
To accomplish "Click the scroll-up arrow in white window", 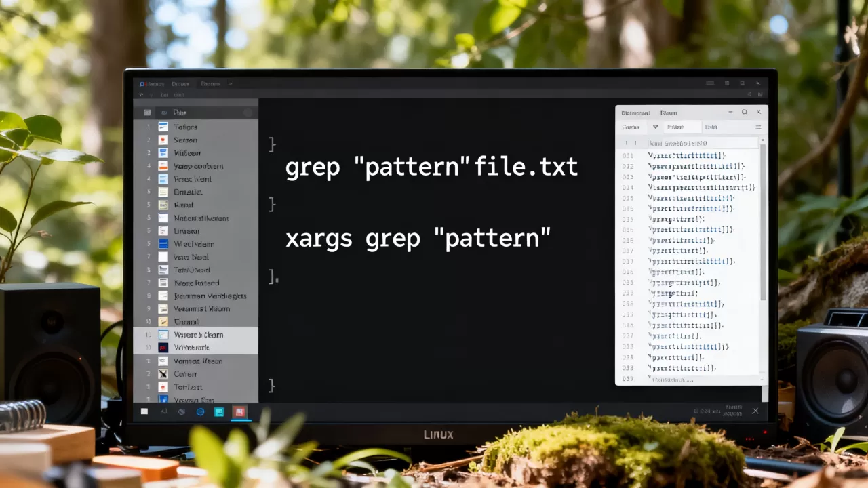I will click(x=763, y=140).
